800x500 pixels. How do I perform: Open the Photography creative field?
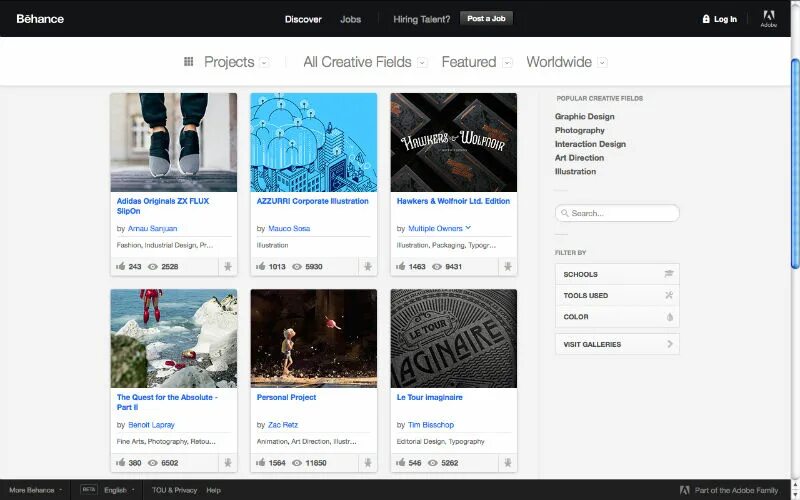(580, 130)
